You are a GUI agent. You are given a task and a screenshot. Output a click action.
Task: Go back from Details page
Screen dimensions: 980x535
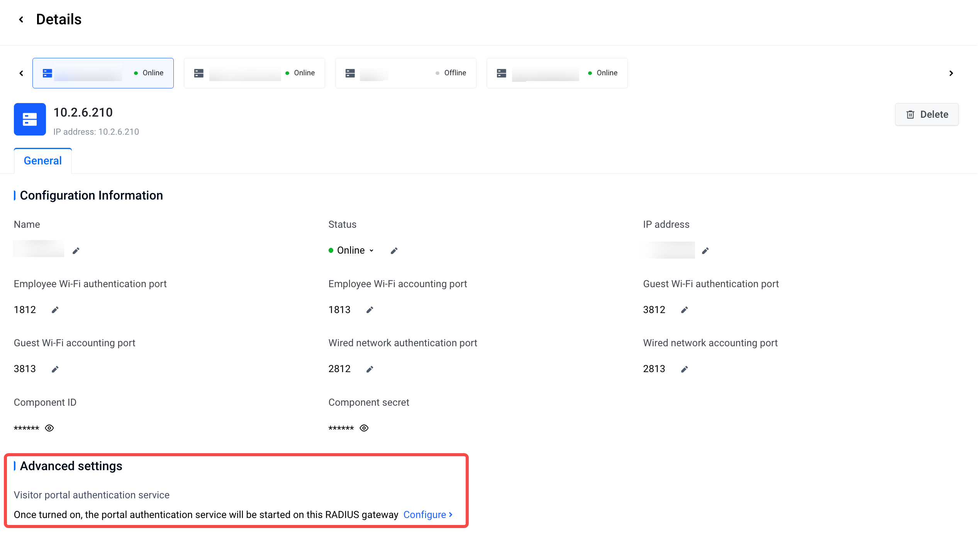pyautogui.click(x=21, y=19)
